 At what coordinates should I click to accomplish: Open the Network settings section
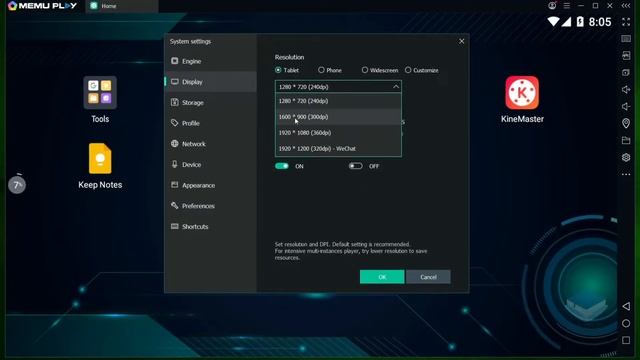click(211, 144)
